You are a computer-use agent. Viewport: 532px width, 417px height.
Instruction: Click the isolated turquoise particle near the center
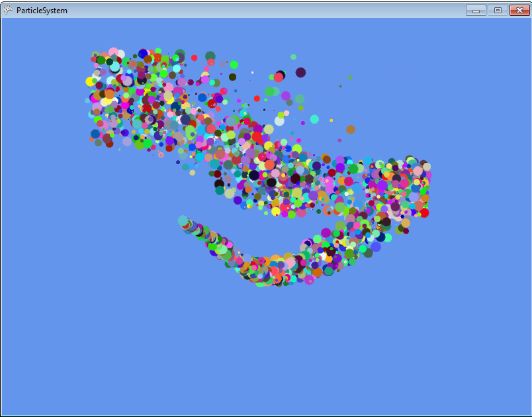click(x=314, y=119)
